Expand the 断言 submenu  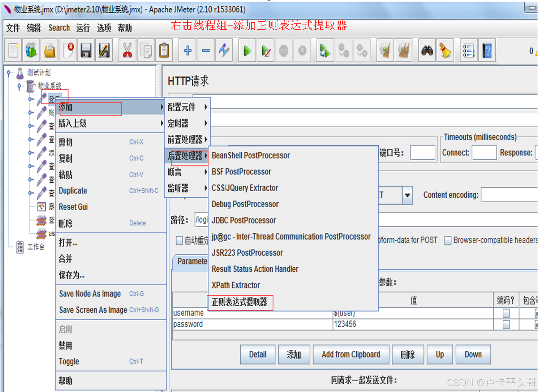point(187,172)
